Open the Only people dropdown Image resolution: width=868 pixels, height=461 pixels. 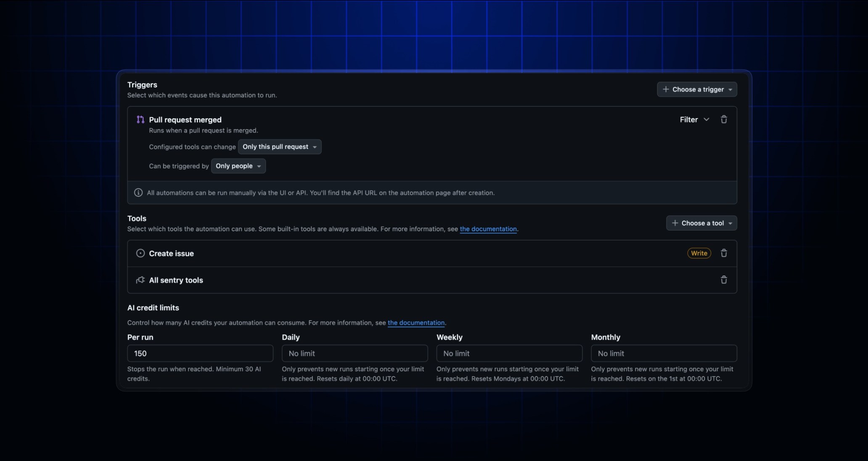[x=238, y=166]
